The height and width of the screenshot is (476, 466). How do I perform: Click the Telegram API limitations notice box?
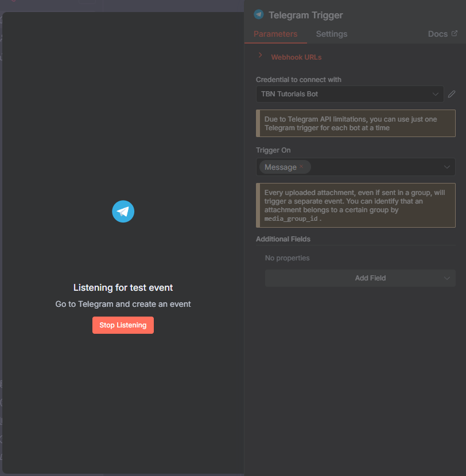pos(356,123)
